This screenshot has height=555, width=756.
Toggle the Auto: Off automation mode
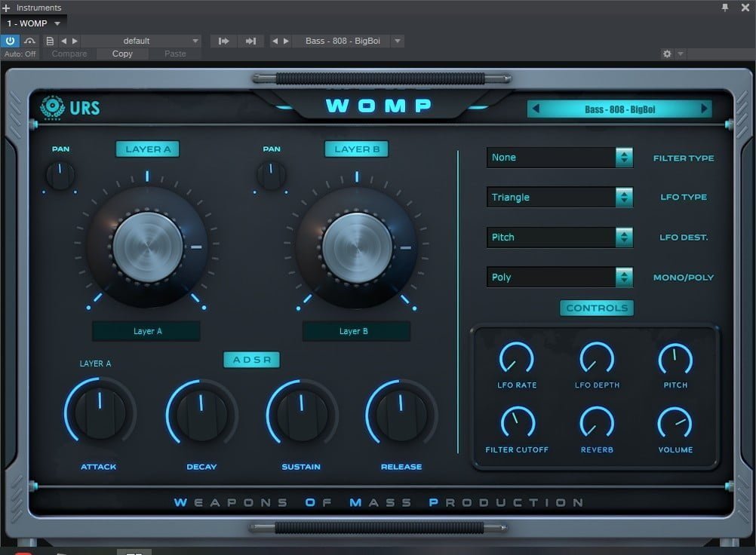click(x=20, y=54)
